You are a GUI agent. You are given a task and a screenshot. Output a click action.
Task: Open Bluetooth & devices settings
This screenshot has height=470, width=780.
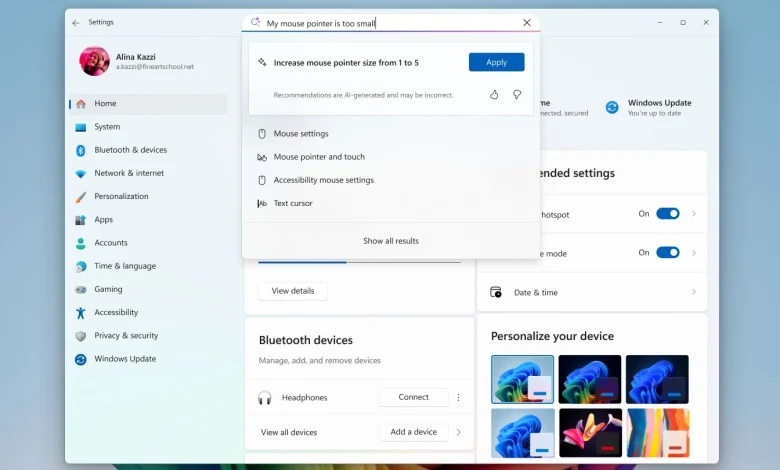[x=148, y=150]
